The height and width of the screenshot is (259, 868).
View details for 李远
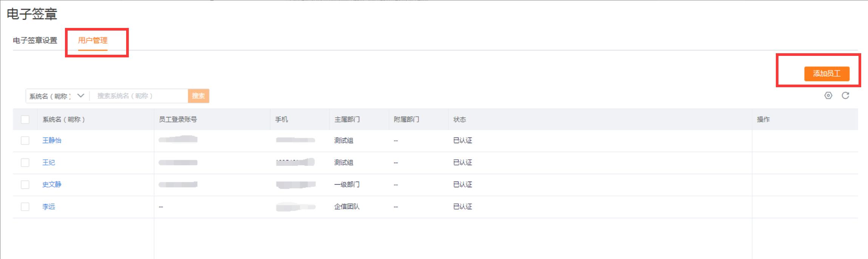tap(49, 207)
